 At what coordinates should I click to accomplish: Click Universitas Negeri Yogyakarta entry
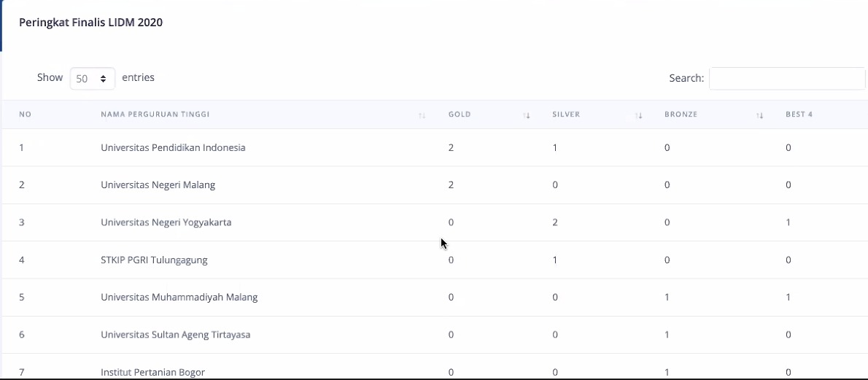(x=166, y=222)
